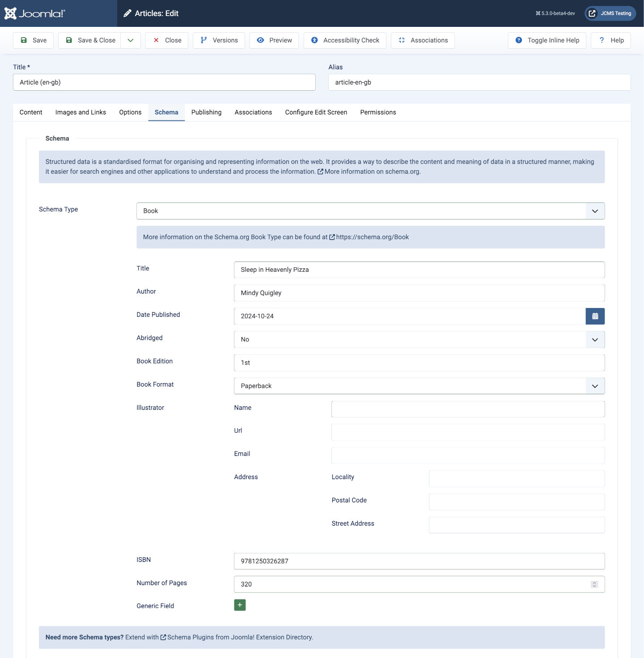Close the article editor

tap(167, 40)
